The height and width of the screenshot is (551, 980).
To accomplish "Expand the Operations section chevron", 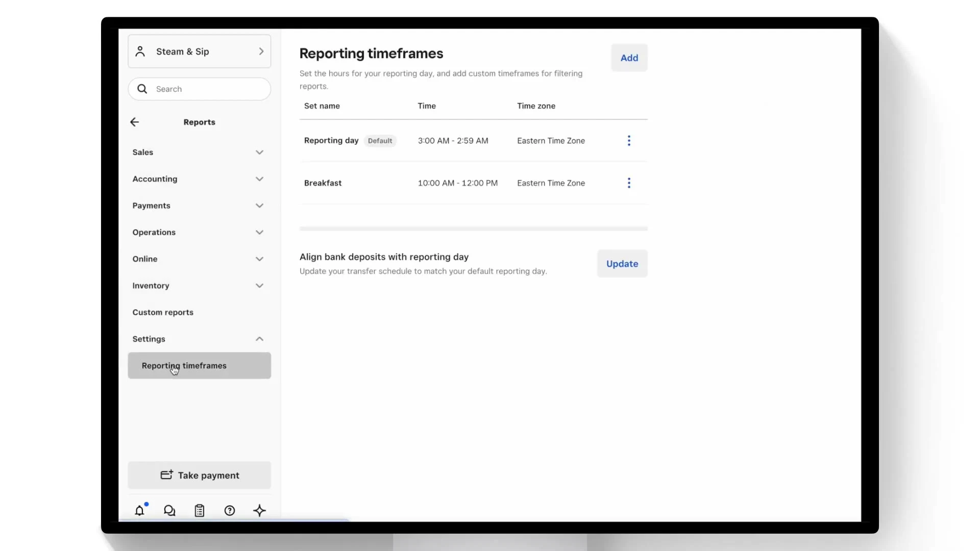I will point(259,232).
